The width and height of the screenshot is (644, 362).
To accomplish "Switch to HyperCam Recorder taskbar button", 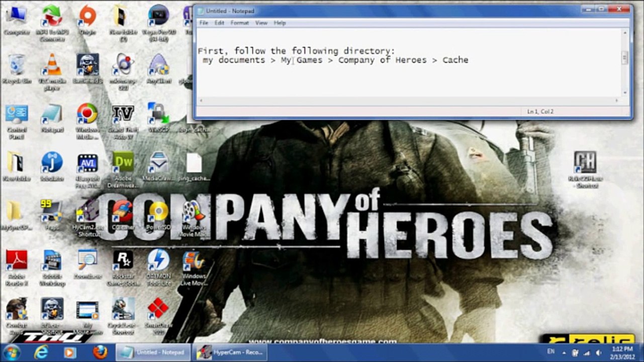I will coord(231,352).
